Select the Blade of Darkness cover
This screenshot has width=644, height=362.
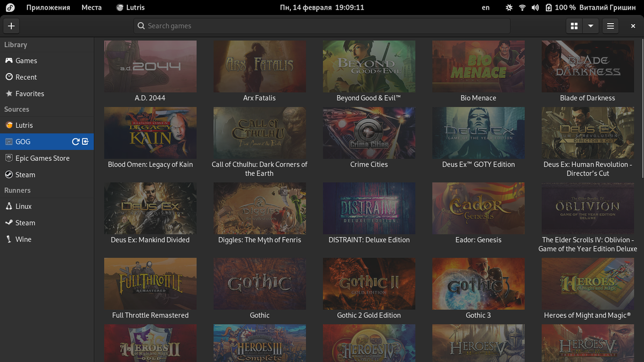tap(588, 67)
